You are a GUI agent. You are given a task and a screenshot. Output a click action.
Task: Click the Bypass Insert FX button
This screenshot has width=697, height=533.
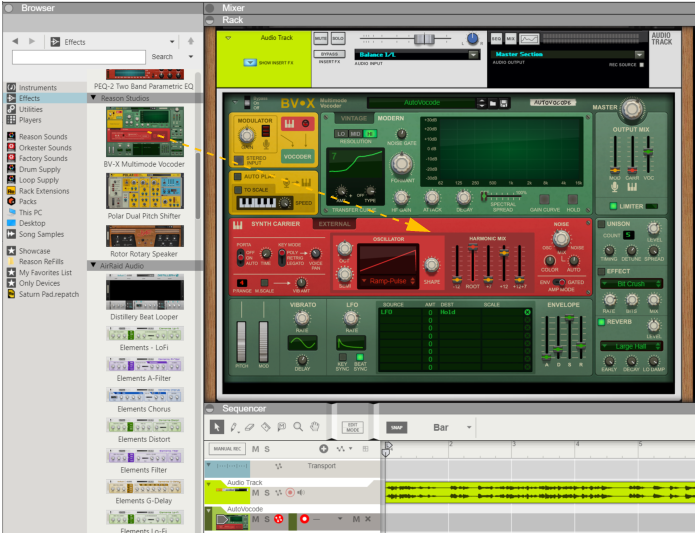point(329,54)
